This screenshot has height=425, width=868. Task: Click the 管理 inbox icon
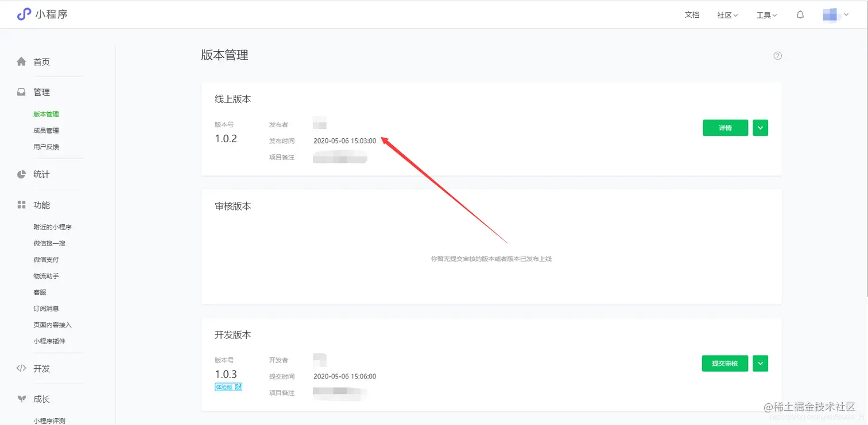[21, 92]
